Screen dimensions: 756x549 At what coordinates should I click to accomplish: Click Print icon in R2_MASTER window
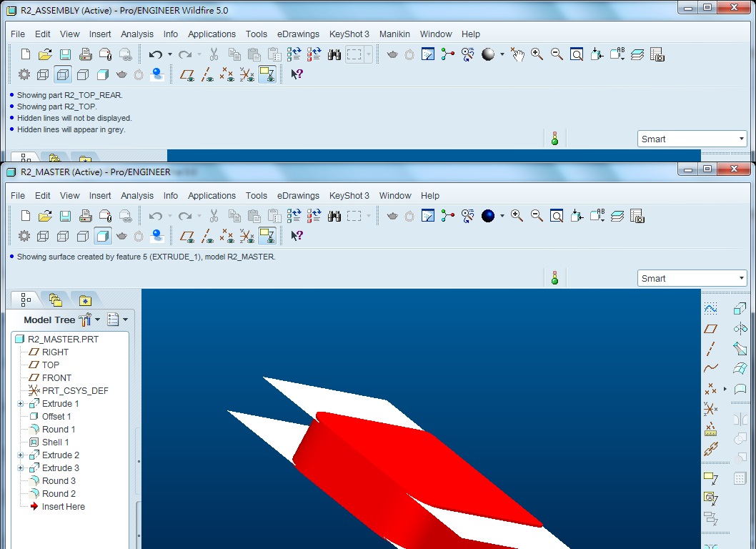tap(85, 216)
